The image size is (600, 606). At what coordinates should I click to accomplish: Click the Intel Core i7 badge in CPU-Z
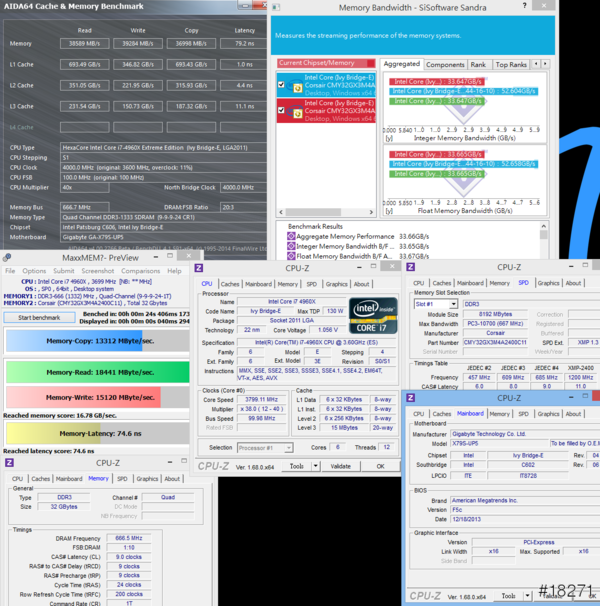[x=373, y=316]
